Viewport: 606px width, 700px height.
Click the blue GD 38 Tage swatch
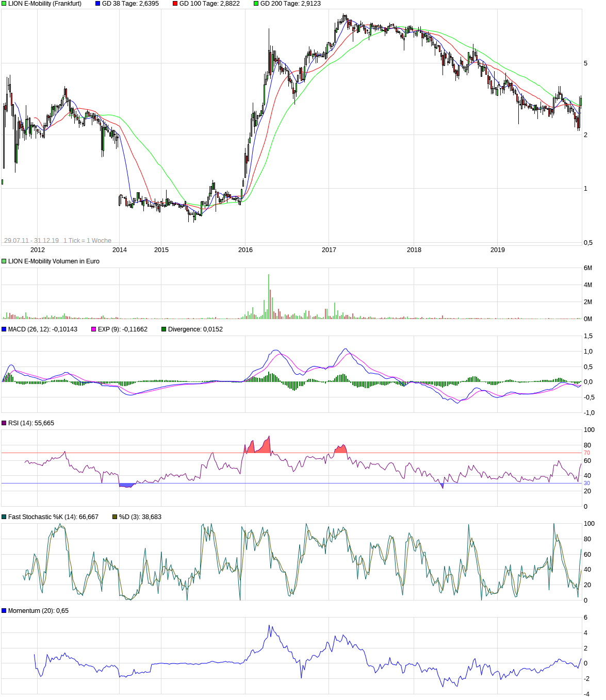pos(97,4)
